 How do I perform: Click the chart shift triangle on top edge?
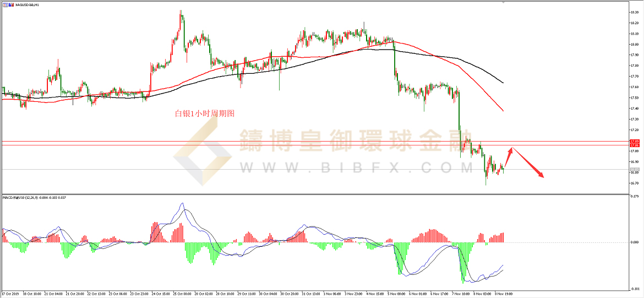(x=503, y=2)
